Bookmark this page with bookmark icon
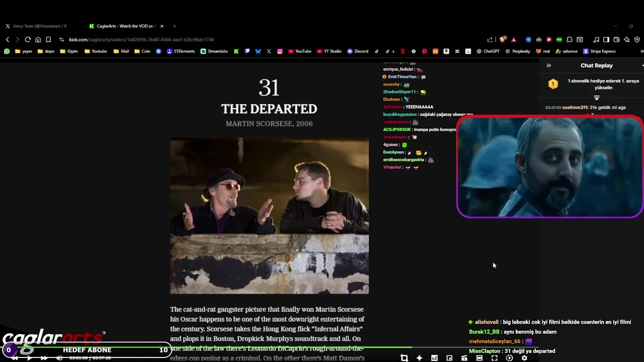Screen dimensions: 644x362 (x=48, y=40)
